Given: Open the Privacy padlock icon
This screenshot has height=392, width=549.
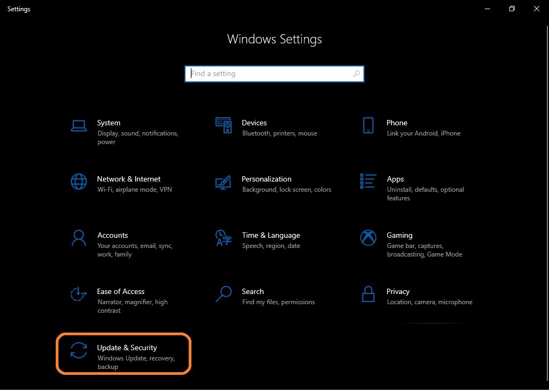Looking at the screenshot, I should pos(368,294).
